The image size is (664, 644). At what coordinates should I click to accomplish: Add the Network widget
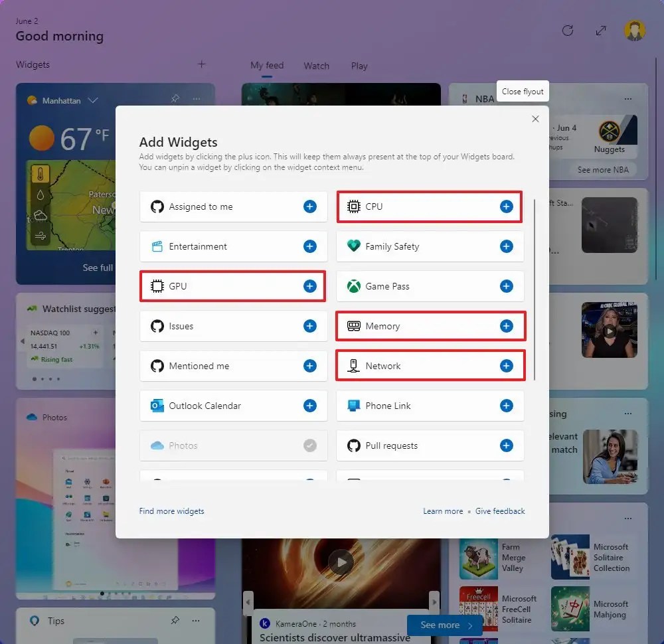tap(507, 366)
